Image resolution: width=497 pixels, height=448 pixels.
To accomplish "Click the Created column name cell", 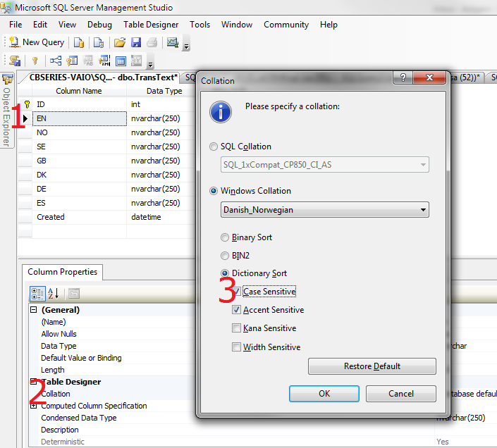I will [80, 217].
